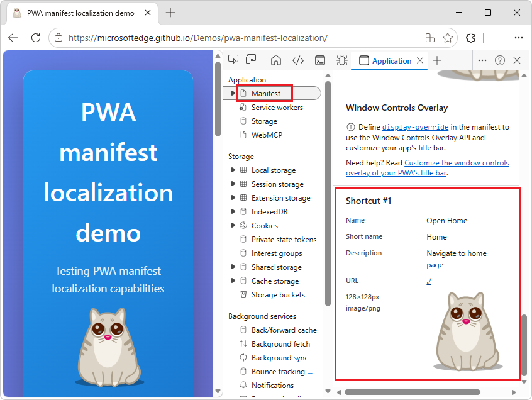
Task: Expand Extension storage
Action: click(x=233, y=197)
